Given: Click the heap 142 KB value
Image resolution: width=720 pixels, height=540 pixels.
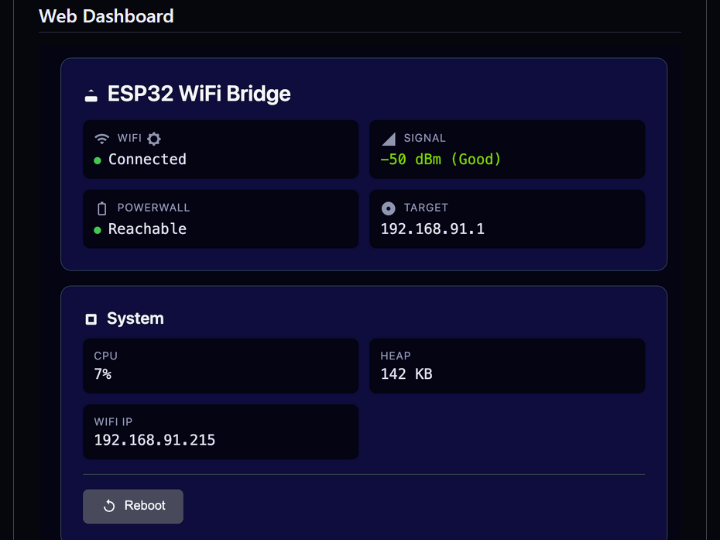Looking at the screenshot, I should coord(407,374).
